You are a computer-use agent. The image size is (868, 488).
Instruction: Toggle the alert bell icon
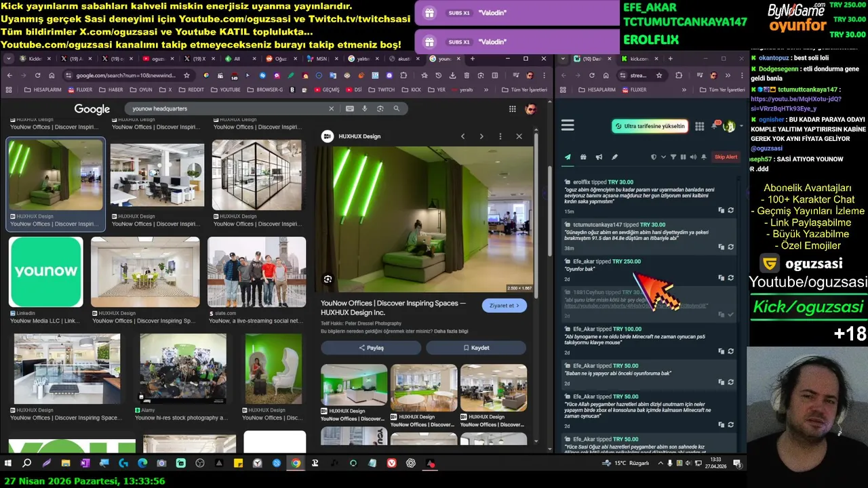(704, 157)
